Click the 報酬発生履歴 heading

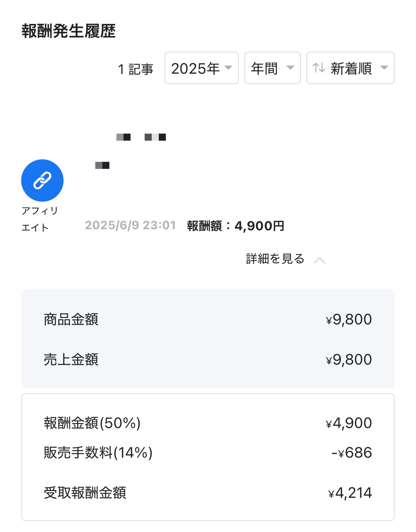click(x=68, y=31)
